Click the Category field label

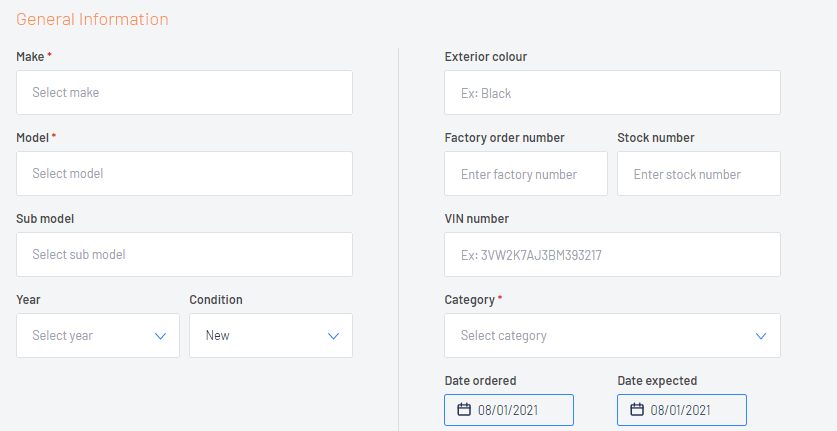click(469, 300)
